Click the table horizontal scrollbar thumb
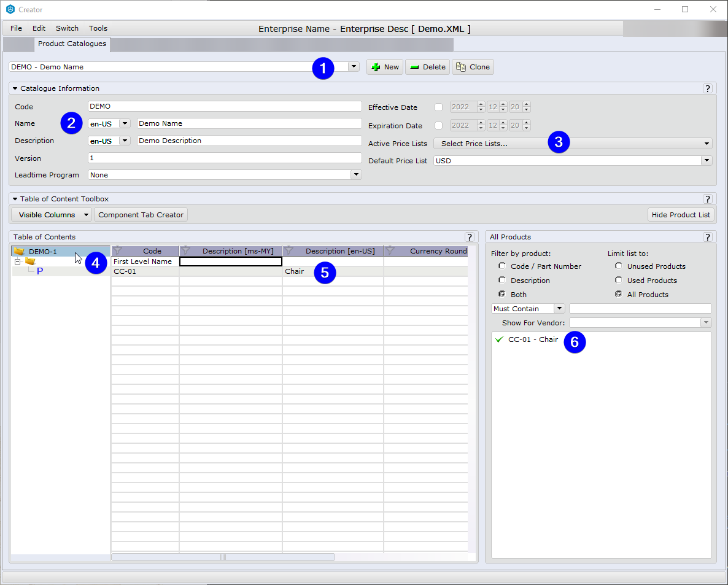This screenshot has height=585, width=728. click(x=223, y=557)
